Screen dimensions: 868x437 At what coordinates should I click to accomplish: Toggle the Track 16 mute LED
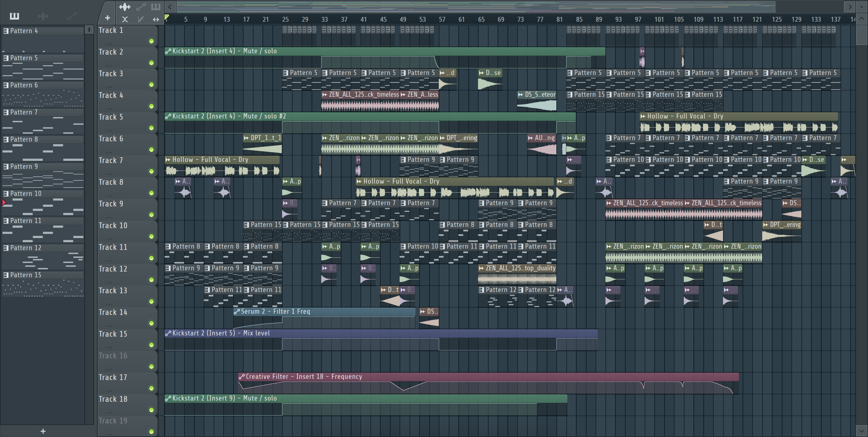point(151,366)
